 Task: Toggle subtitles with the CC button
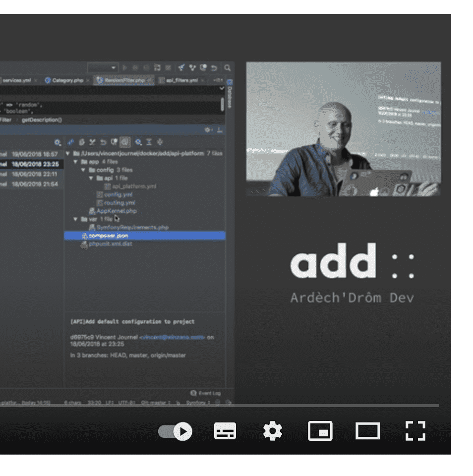[x=225, y=431]
